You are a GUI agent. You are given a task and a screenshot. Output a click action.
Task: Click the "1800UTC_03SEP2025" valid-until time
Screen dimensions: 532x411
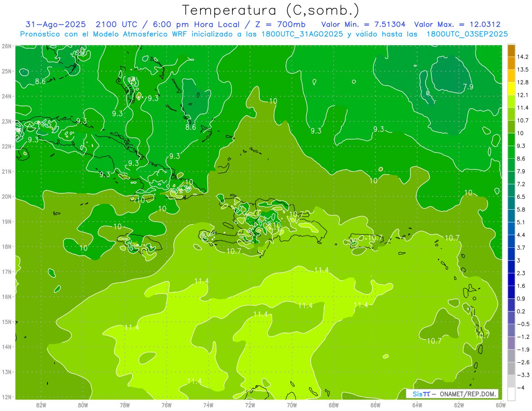[467, 34]
